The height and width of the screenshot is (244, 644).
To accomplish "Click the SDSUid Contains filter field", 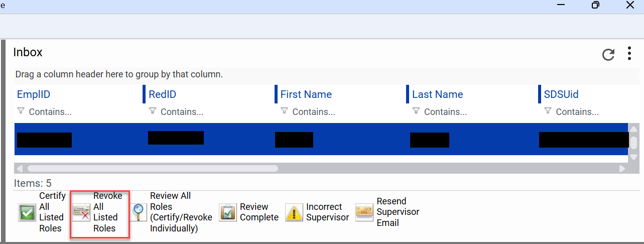I will coord(577,111).
